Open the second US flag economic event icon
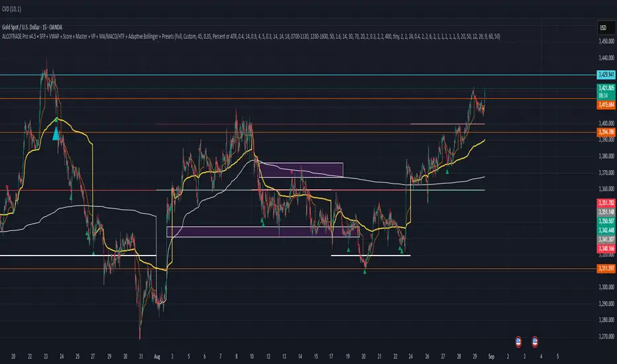The height and width of the screenshot is (364, 617). (x=535, y=341)
